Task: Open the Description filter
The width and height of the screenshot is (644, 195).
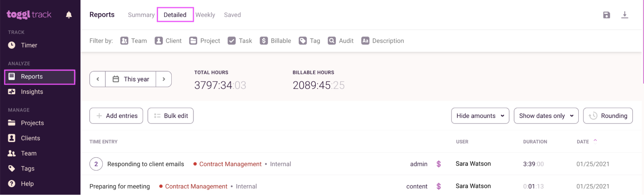Action: pyautogui.click(x=382, y=41)
